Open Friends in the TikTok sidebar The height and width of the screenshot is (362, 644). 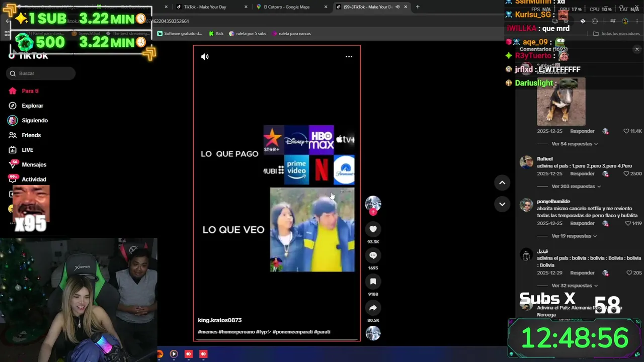coord(31,135)
